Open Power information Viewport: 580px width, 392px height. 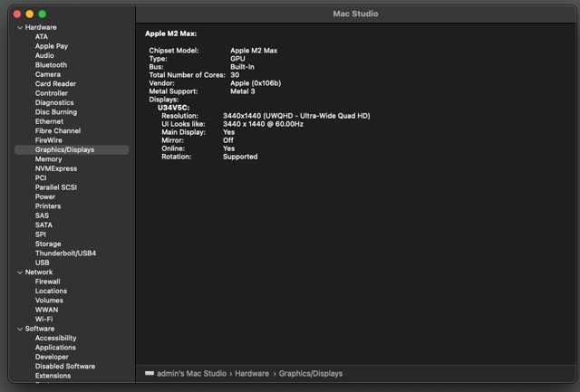tap(45, 197)
